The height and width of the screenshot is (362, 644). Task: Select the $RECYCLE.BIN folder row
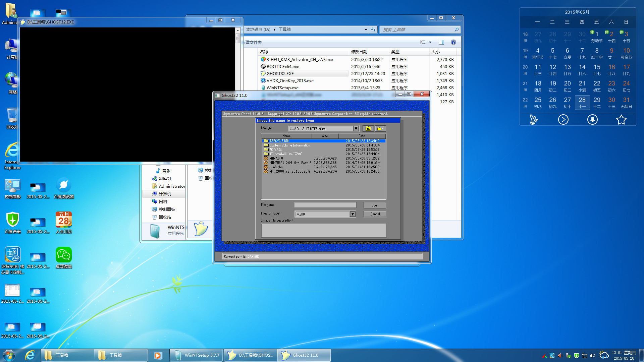pyautogui.click(x=324, y=141)
